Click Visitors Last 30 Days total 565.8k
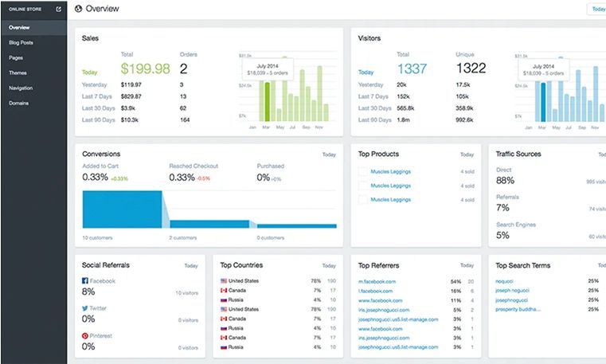This screenshot has width=606, height=364. point(405,108)
